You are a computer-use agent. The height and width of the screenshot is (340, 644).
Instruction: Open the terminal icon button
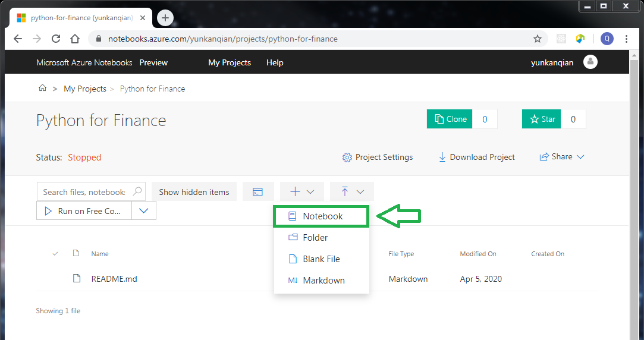point(258,192)
